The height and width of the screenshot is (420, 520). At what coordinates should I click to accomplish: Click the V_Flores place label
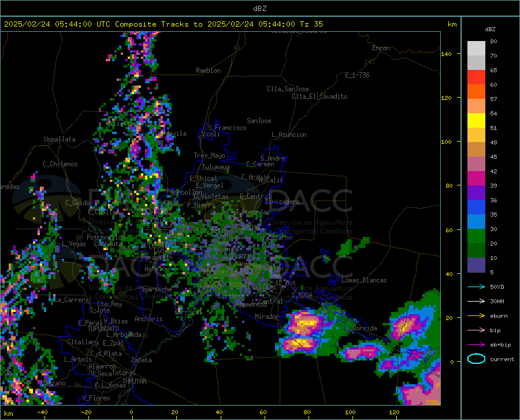click(x=96, y=398)
